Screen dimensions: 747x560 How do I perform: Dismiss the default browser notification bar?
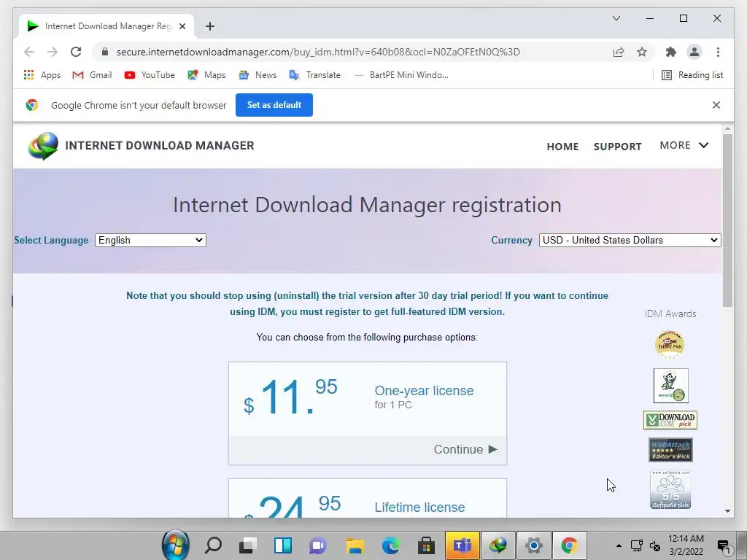pyautogui.click(x=716, y=105)
